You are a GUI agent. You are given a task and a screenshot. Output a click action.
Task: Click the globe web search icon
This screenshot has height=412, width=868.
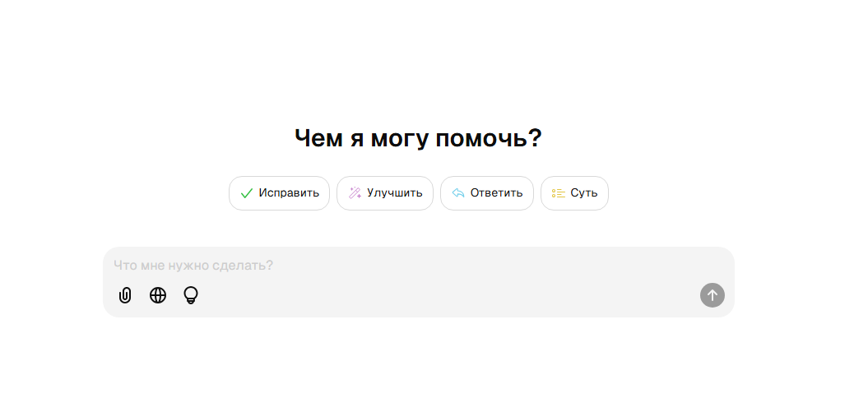[x=158, y=295]
